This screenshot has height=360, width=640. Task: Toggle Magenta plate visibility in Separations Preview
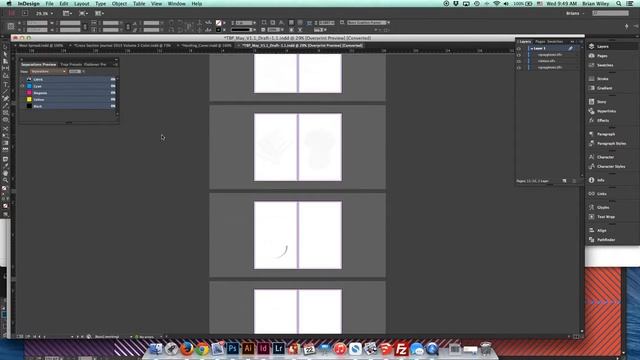click(x=23, y=93)
